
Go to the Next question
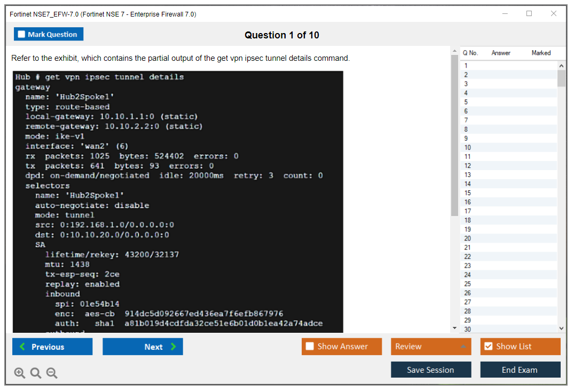point(143,347)
